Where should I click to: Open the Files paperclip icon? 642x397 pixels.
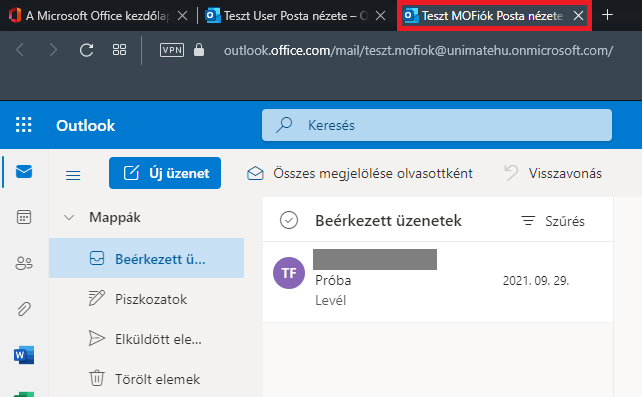24,309
